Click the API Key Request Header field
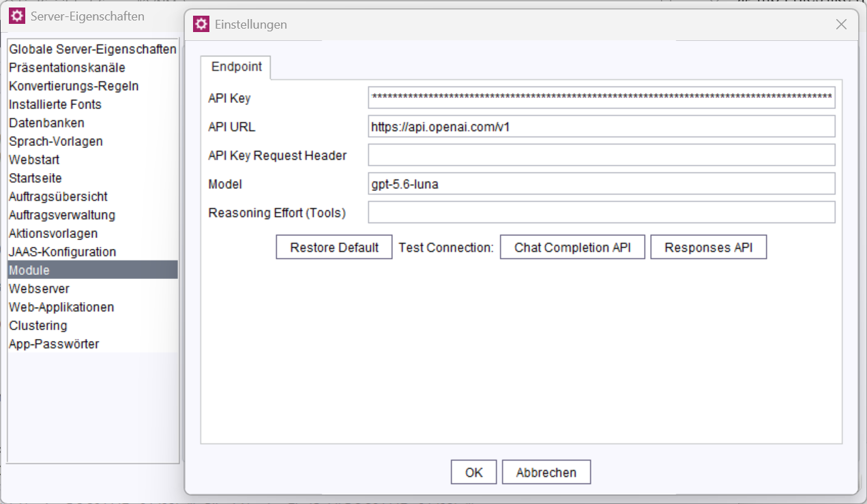The height and width of the screenshot is (504, 867). point(602,155)
